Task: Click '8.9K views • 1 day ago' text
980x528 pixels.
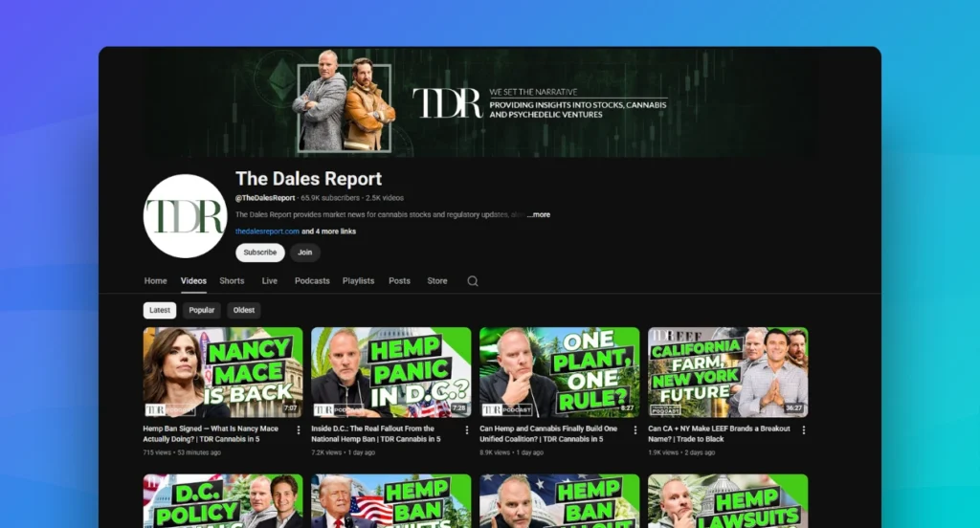Action: click(x=511, y=452)
